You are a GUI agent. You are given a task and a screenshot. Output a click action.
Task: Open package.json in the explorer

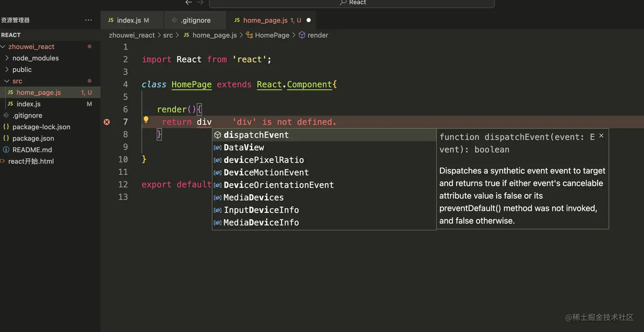pyautogui.click(x=50, y=139)
